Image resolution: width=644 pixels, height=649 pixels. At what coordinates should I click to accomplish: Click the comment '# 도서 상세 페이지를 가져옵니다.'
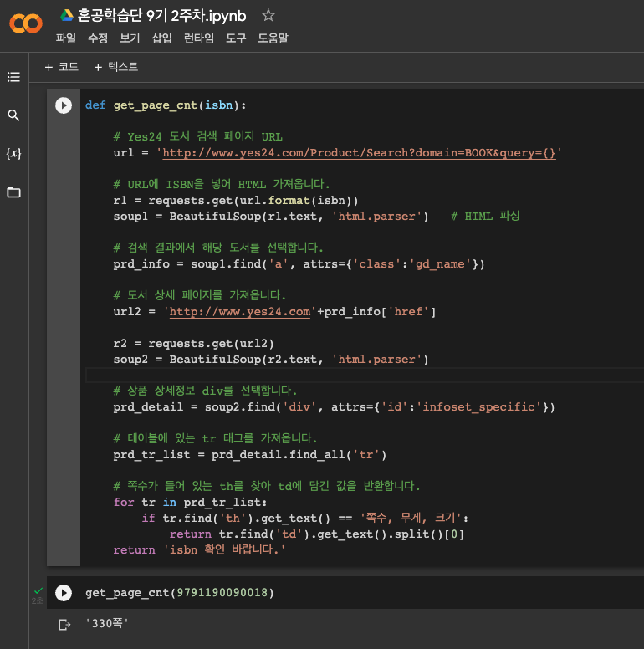click(x=200, y=295)
